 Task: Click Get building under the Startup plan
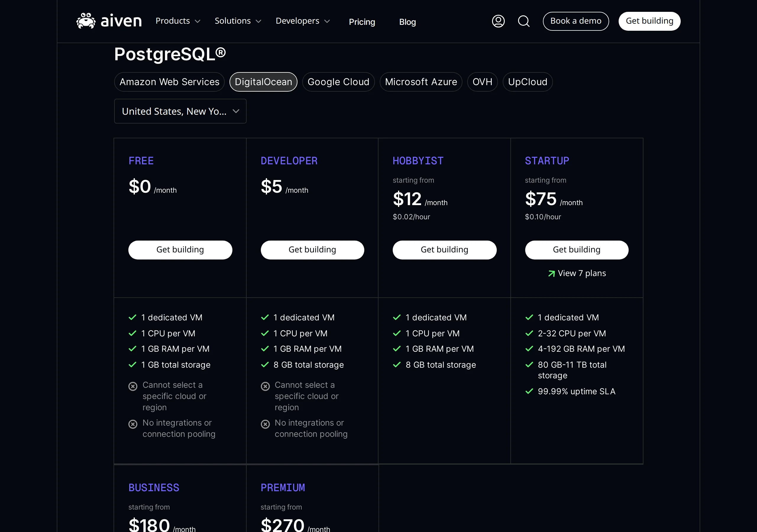(577, 250)
